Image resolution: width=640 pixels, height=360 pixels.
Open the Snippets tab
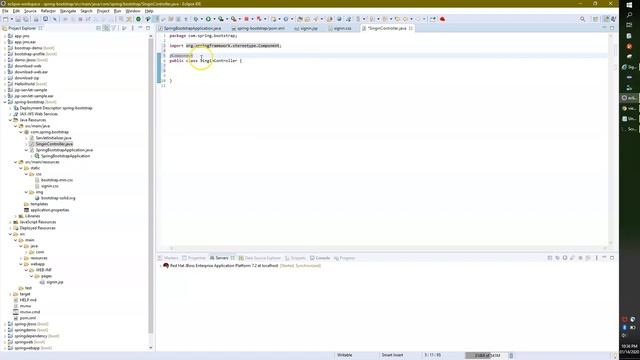295,258
